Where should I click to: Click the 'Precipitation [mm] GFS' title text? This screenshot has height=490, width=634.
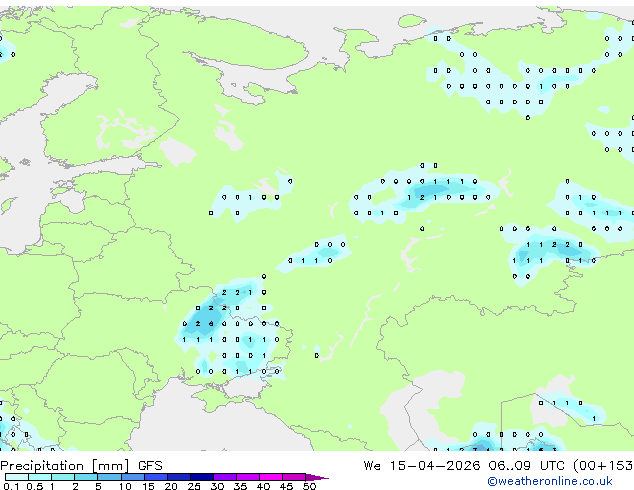point(81,466)
